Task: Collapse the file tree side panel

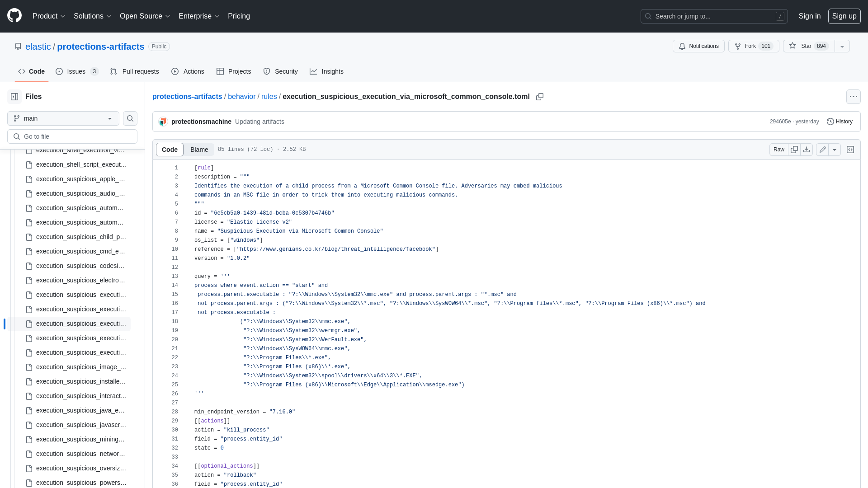Action: pos(14,97)
